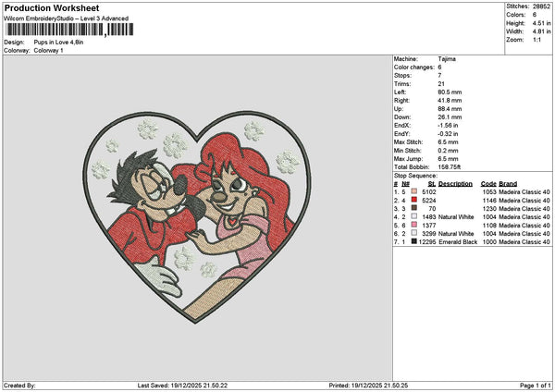Click the peach swatch in stop row 1
This screenshot has width=555, height=392.
coord(414,191)
